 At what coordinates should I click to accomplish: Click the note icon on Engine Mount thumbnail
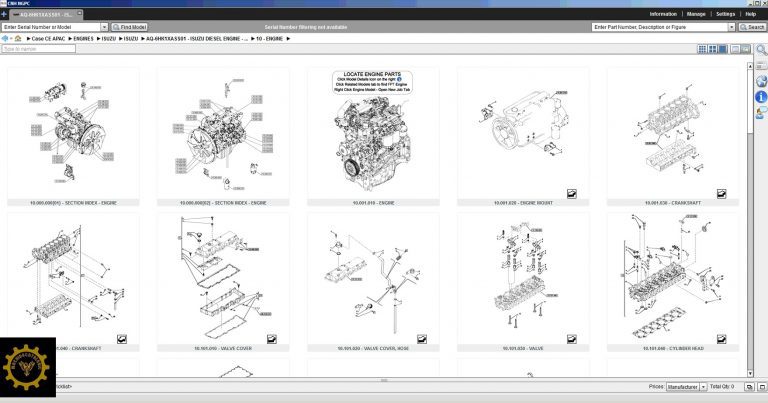coord(572,194)
